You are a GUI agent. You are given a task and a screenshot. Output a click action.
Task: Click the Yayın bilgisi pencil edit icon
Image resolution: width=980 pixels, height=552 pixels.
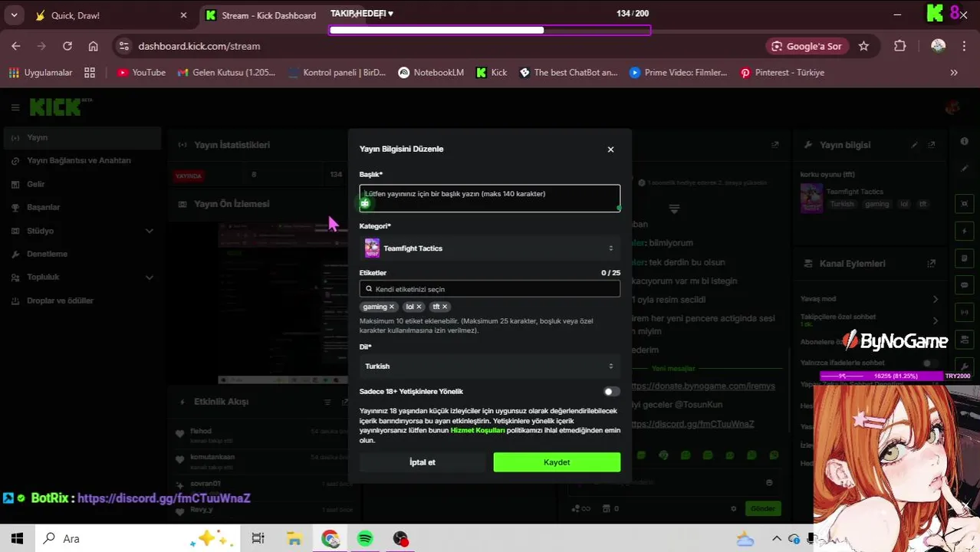tap(914, 145)
